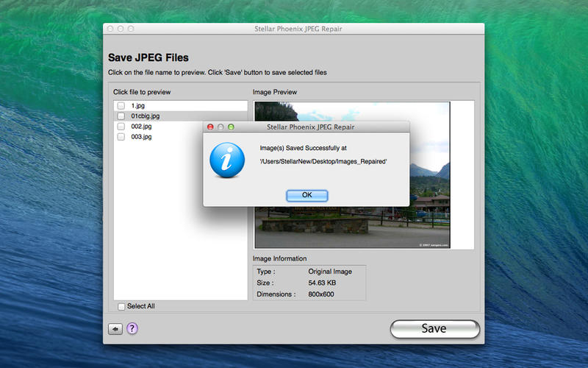Tick the checkbox for 01cbig.jpg
Screen dimensions: 588x368
click(x=121, y=116)
